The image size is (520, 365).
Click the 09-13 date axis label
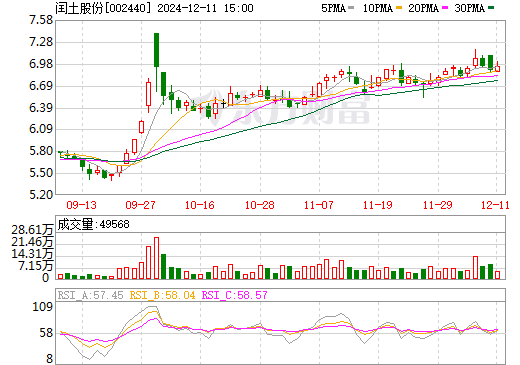[81, 205]
